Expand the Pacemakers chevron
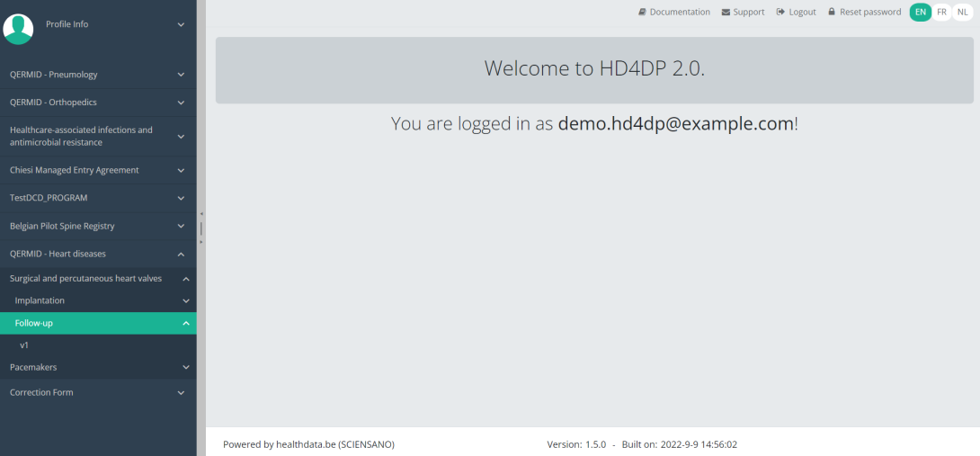 click(x=186, y=367)
